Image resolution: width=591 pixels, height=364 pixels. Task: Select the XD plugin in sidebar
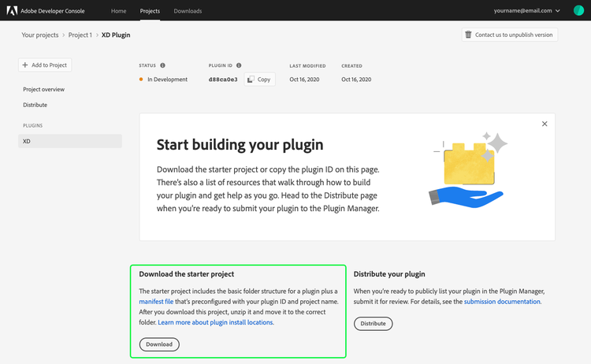coord(70,141)
